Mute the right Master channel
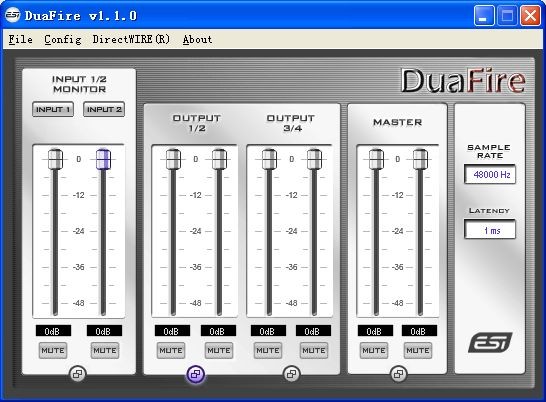This screenshot has width=546, height=402. (x=418, y=350)
